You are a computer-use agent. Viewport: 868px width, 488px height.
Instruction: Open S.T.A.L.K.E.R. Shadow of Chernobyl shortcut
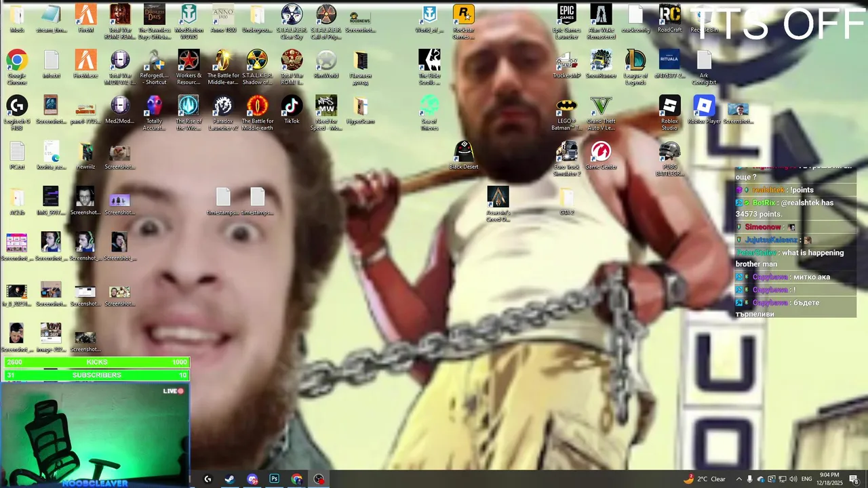257,68
